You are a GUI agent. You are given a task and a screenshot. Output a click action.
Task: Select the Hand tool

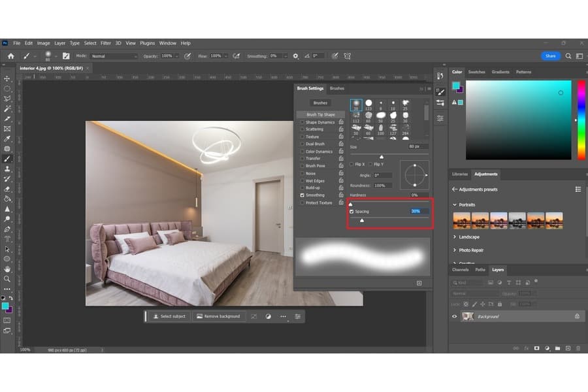(7, 269)
